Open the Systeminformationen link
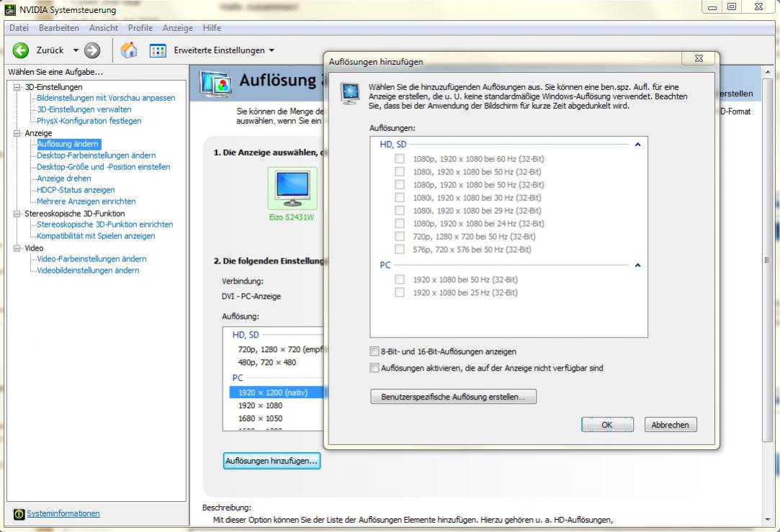This screenshot has width=780, height=532. (x=63, y=513)
